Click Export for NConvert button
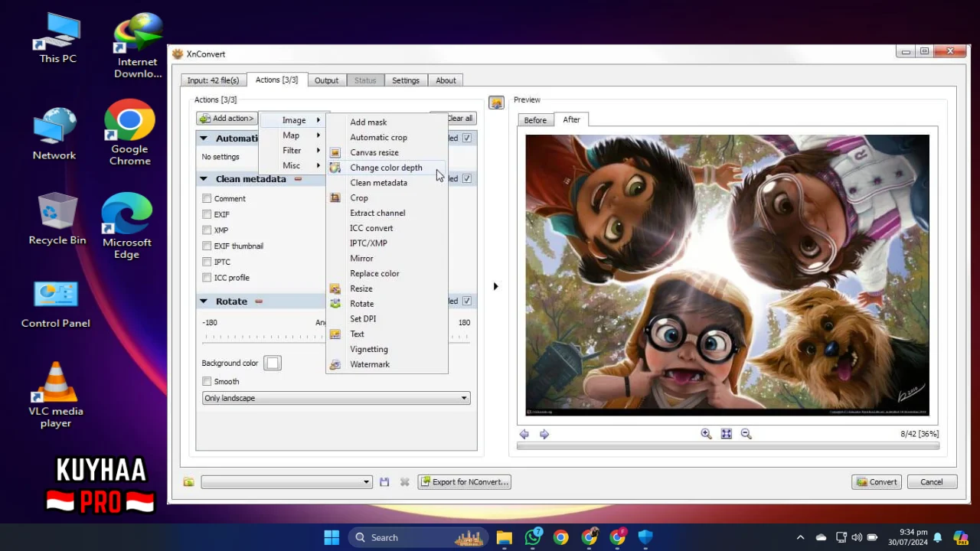Viewport: 980px width, 551px height. (464, 482)
